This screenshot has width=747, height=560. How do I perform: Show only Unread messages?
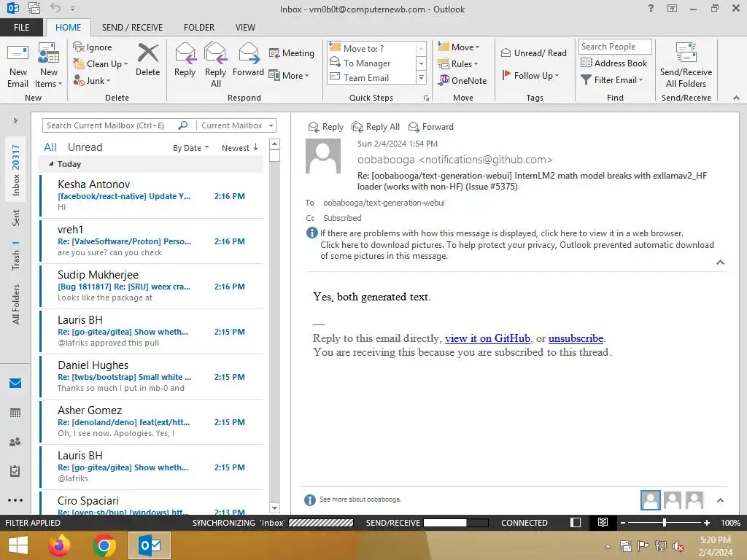[85, 147]
